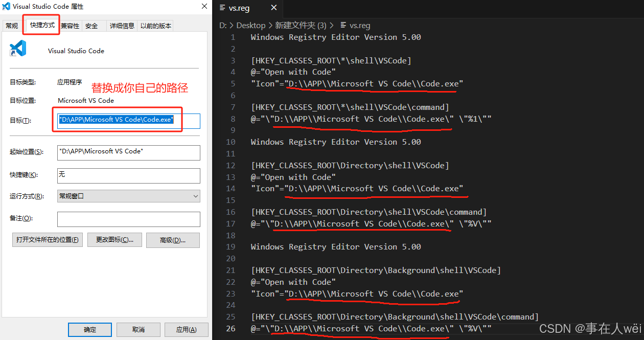
Task: Click line 19 Windows Registry Editor text
Action: tap(336, 247)
